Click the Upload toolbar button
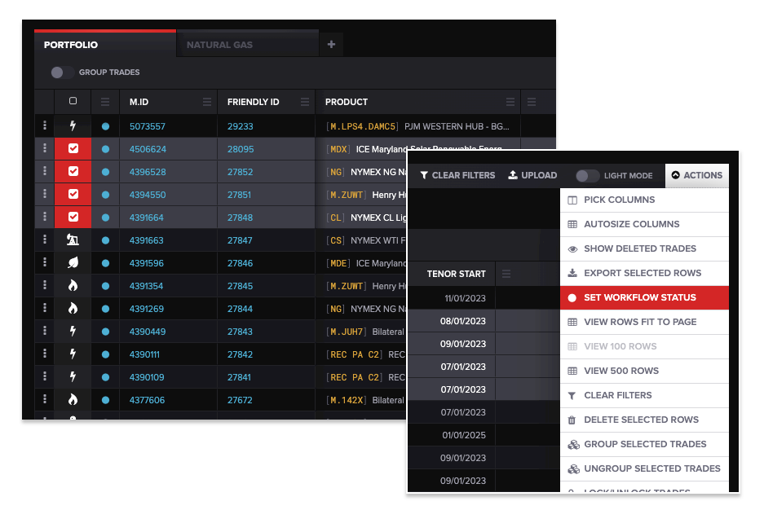 (532, 175)
